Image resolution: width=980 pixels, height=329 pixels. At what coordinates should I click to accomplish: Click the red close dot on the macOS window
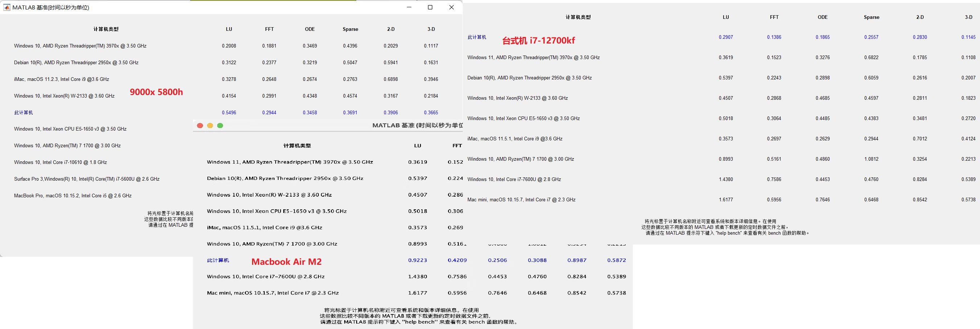[199, 124]
